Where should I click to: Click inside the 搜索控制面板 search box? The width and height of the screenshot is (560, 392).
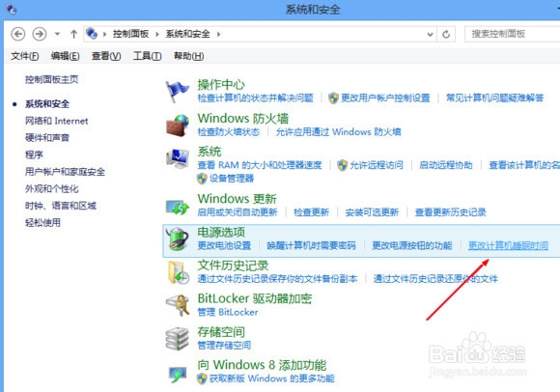tap(512, 34)
